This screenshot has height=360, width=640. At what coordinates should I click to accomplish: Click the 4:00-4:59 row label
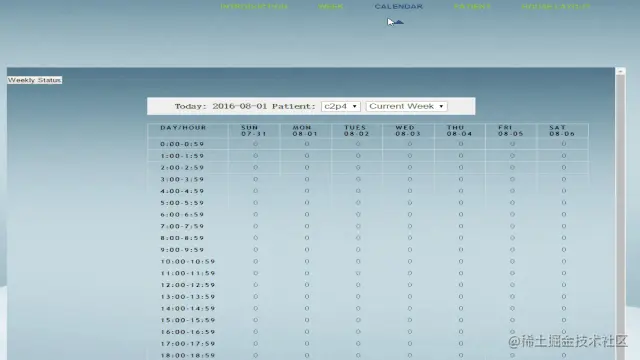coord(182,191)
